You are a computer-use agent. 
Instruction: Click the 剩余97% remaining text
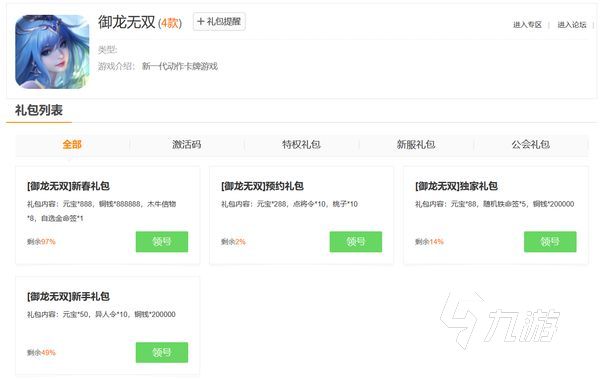tap(41, 242)
